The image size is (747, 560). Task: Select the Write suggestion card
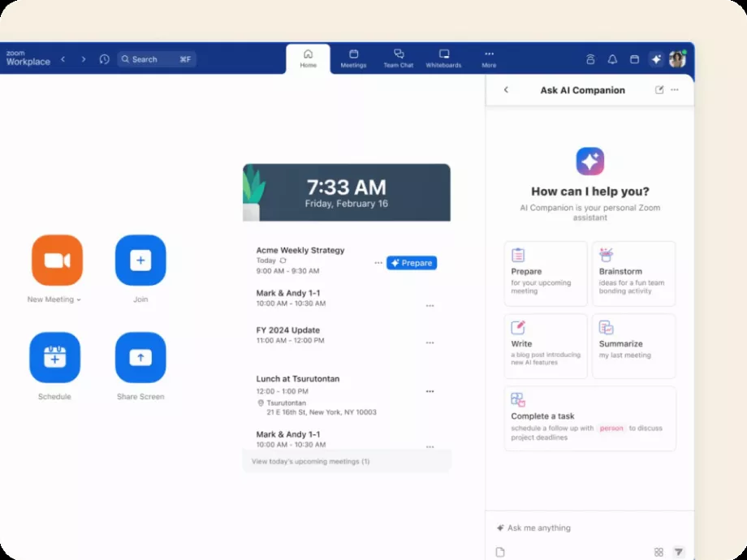pos(546,347)
